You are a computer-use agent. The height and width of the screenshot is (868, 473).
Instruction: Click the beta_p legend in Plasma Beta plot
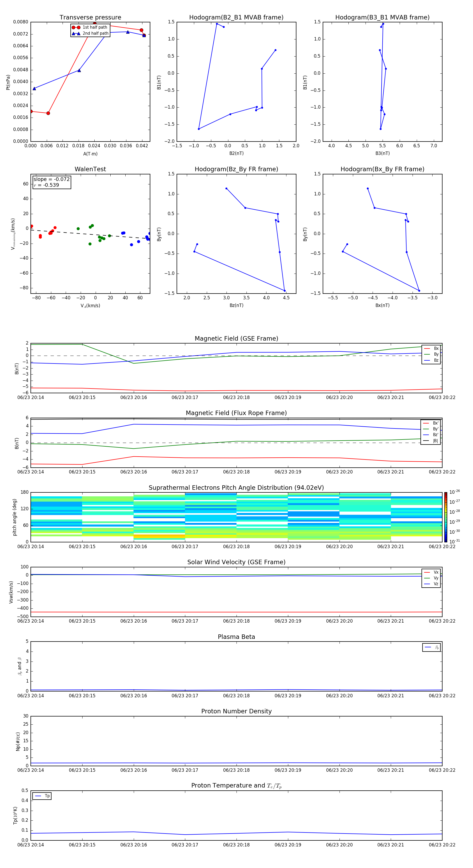click(x=431, y=647)
